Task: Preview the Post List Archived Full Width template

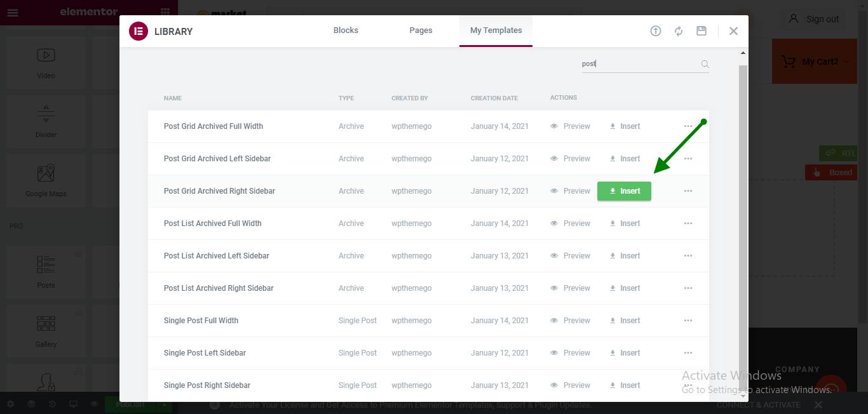Action: [x=571, y=224]
